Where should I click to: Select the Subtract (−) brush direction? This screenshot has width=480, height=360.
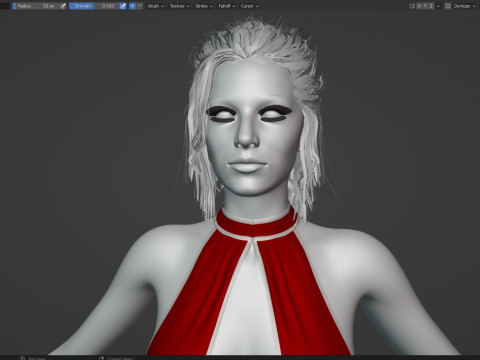pyautogui.click(x=140, y=6)
